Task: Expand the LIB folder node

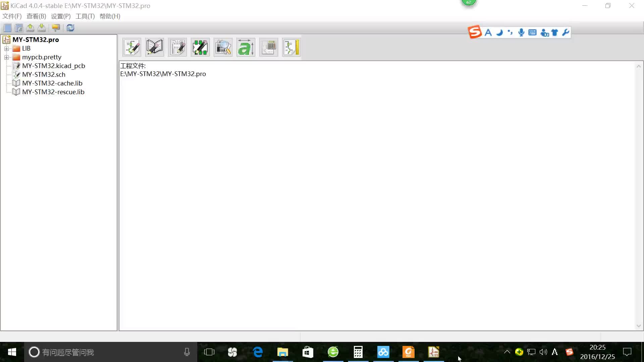Action: (x=6, y=49)
